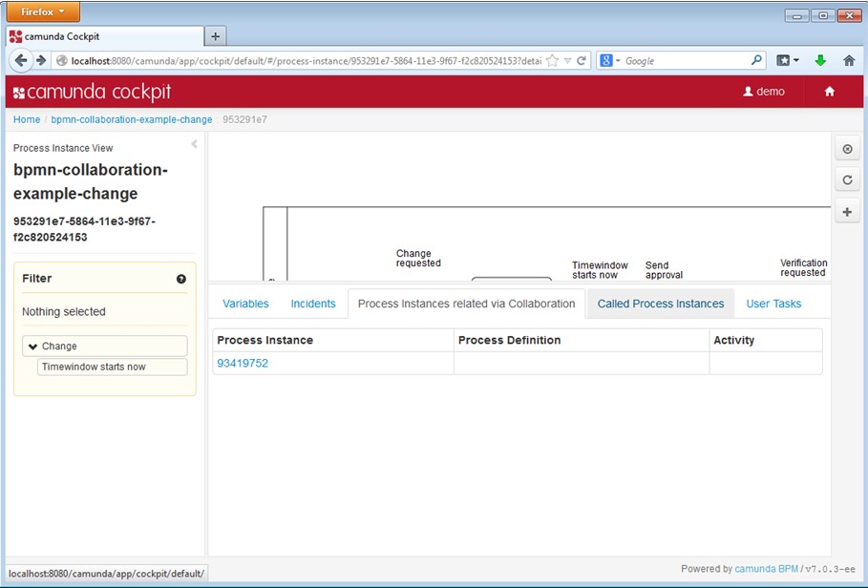Open the Firefox menu button

tap(43, 11)
